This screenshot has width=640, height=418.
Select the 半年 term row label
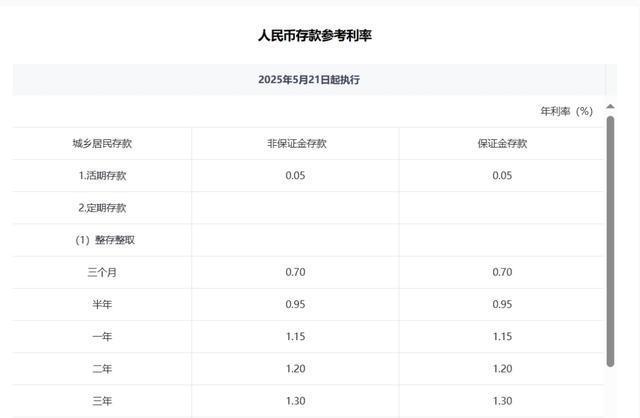pos(102,304)
